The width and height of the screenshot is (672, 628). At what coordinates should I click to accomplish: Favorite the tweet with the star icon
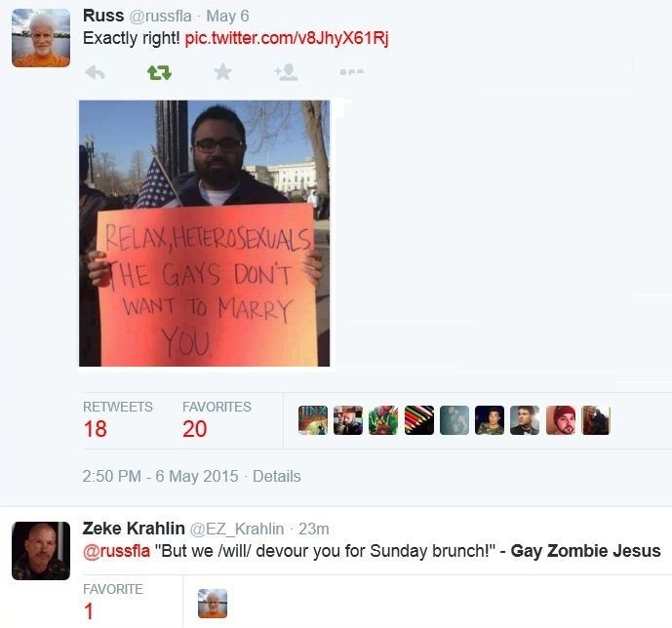point(222,72)
